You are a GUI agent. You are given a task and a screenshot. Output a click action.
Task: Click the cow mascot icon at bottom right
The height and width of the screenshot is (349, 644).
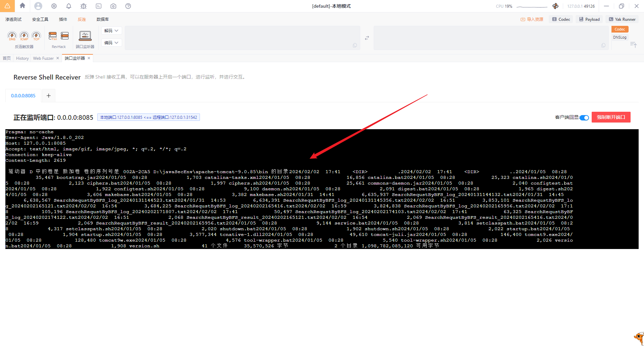tap(639, 338)
